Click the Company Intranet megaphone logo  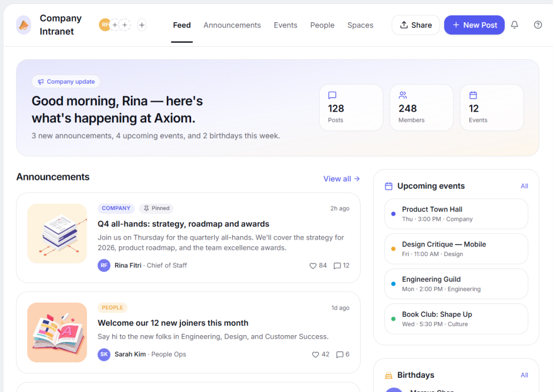(x=24, y=25)
